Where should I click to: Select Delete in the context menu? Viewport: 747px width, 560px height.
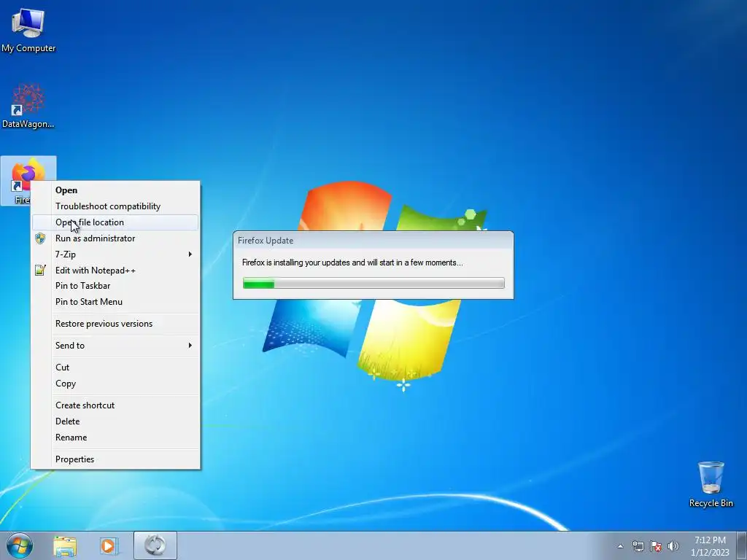point(115,421)
